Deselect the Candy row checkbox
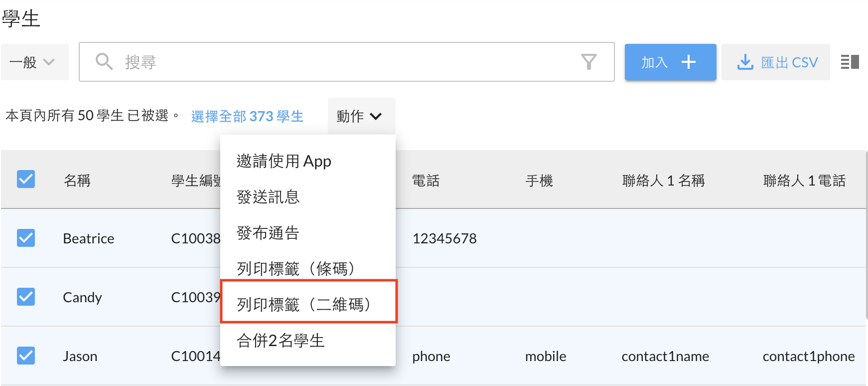 click(26, 297)
